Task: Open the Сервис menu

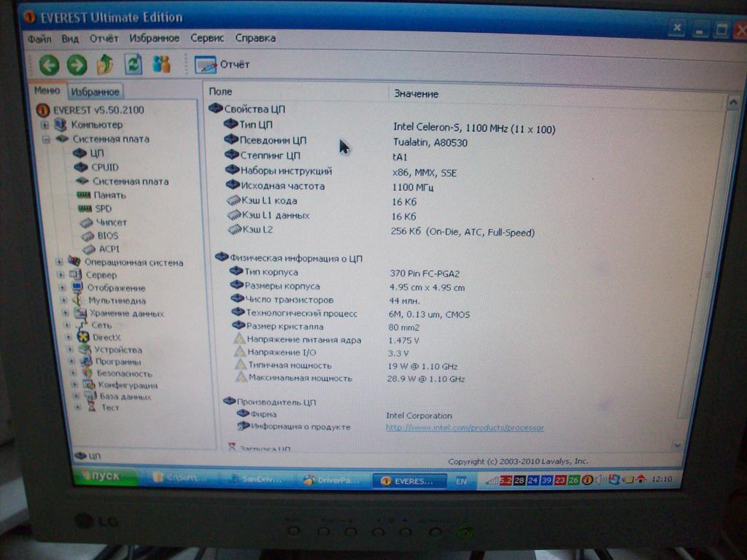Action: tap(206, 38)
